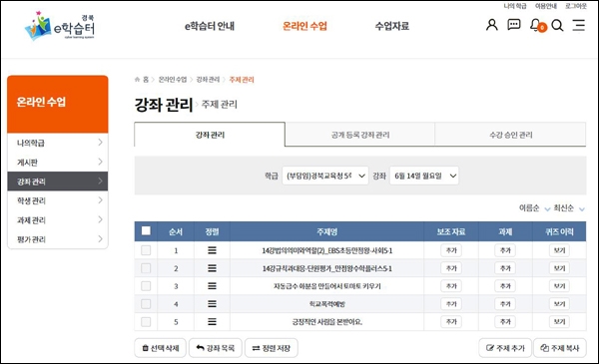Viewport: 599px width, 364px height.
Task: Click the e학습터 logo
Action: (59, 26)
